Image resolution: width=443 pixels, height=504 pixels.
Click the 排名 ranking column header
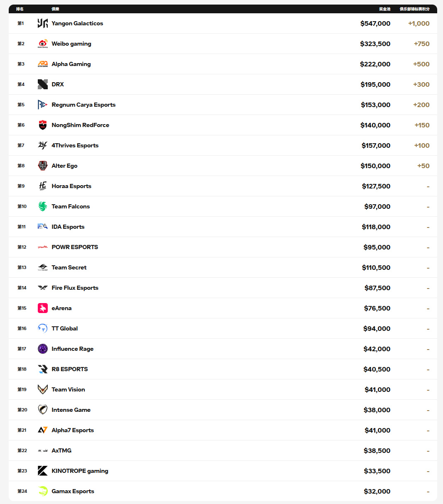click(20, 9)
